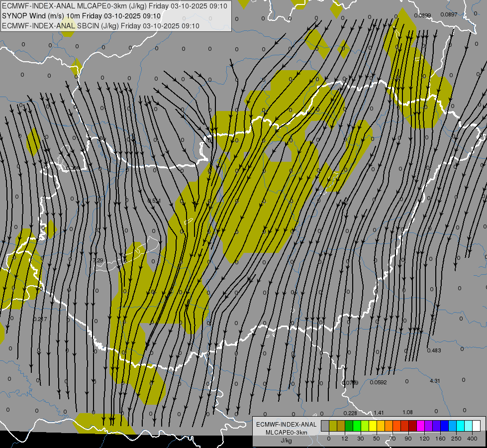The image size is (487, 448).
Task: Click the legend label ECMWF-INDEX-ANAL
Action: [287, 425]
